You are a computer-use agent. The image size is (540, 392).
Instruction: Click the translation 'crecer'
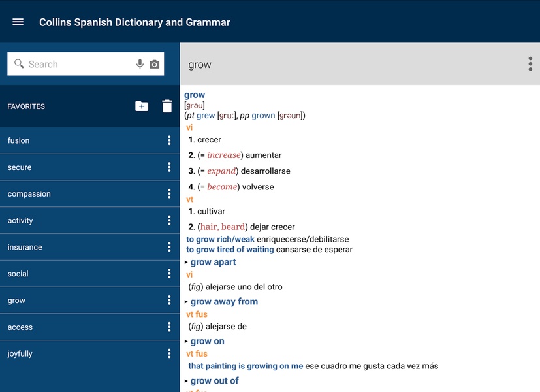click(x=209, y=140)
